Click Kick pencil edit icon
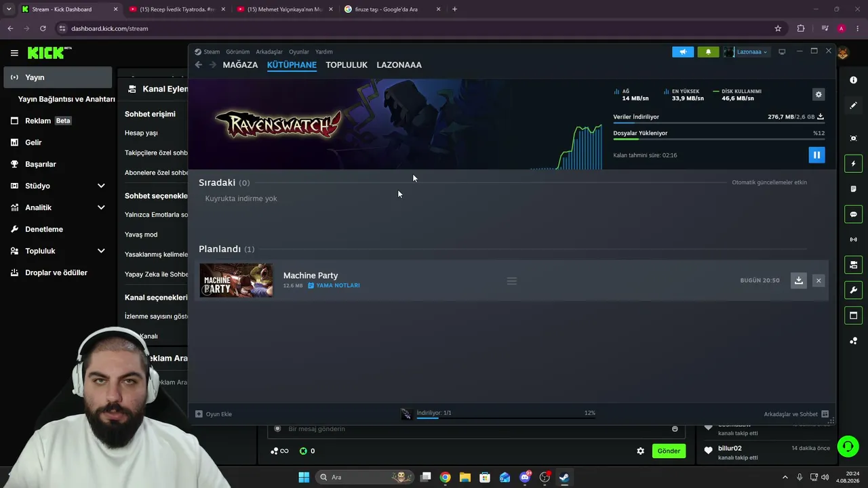Screen dimensions: 868x488 853,105
